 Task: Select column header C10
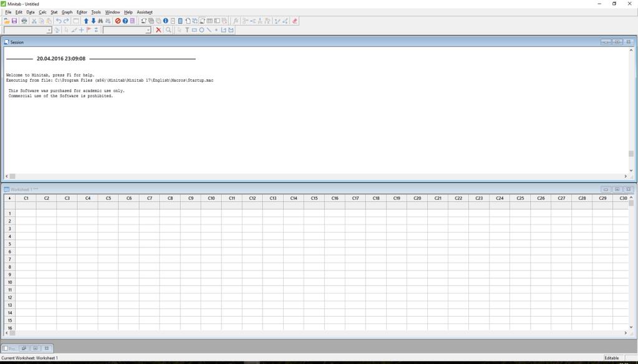pos(211,198)
